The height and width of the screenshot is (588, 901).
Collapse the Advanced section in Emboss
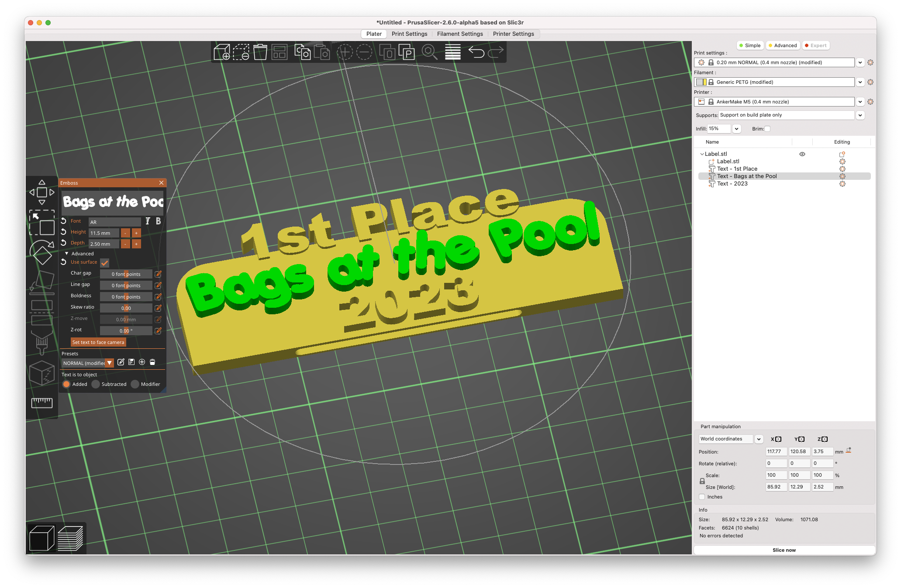click(x=67, y=254)
